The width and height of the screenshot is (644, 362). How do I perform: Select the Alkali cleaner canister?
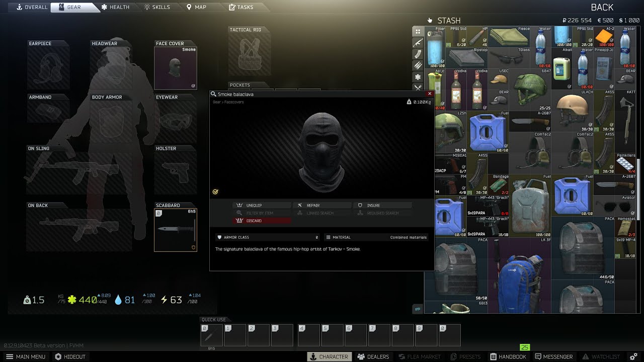(x=562, y=68)
